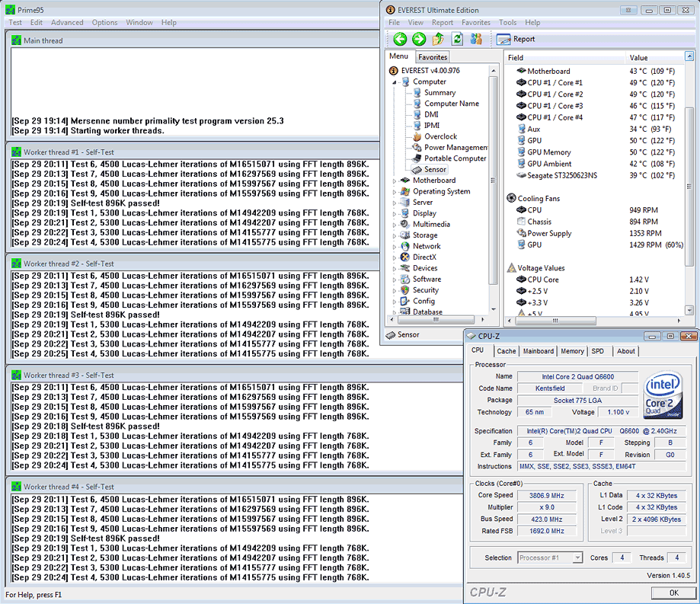
Task: Click the green Back arrow in EVEREST toolbar
Action: [400, 40]
